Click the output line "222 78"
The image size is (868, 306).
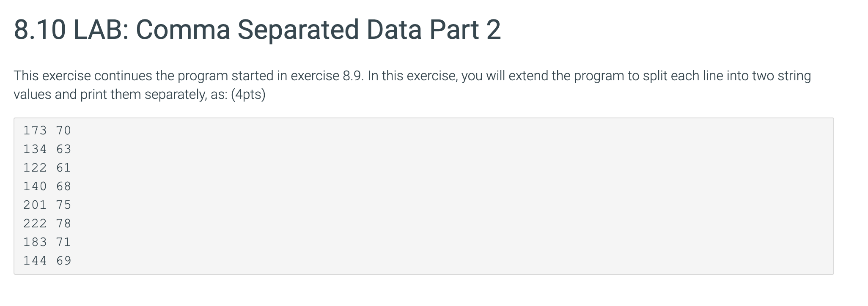47,224
